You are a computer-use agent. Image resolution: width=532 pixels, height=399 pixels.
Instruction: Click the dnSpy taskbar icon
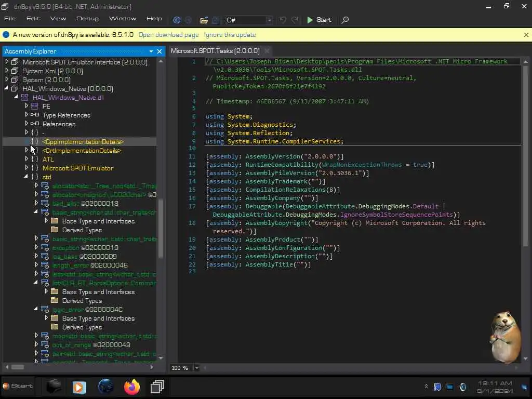[157, 387]
